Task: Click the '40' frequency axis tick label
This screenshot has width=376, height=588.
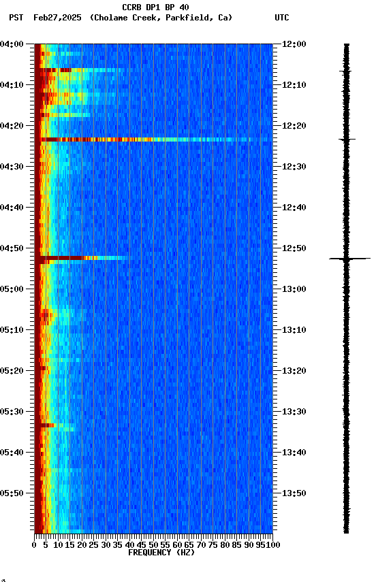Action: [129, 545]
